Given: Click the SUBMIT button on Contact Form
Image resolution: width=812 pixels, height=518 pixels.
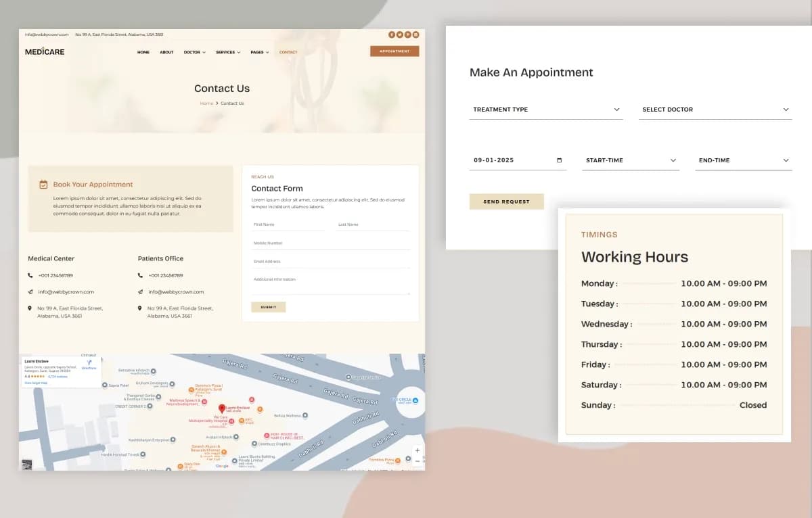Looking at the screenshot, I should coord(269,307).
